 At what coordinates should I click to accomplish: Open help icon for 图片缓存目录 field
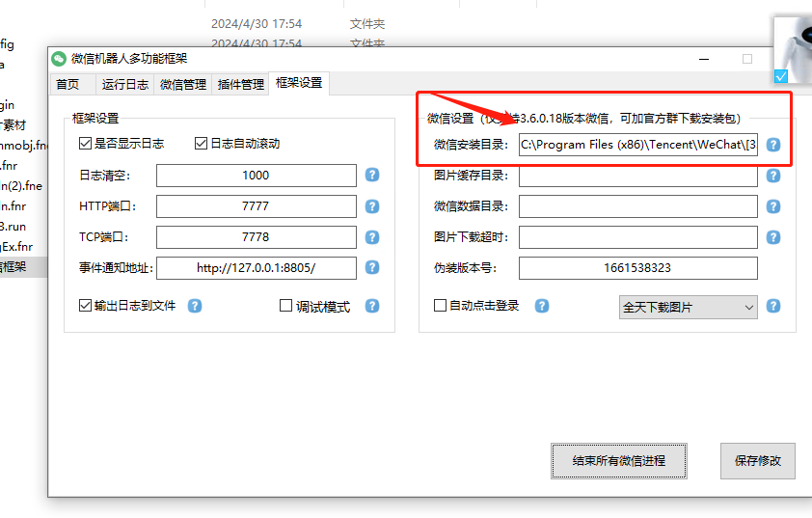tap(773, 176)
